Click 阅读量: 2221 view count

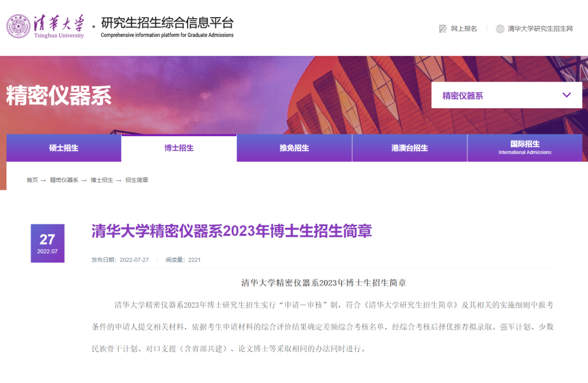click(183, 260)
